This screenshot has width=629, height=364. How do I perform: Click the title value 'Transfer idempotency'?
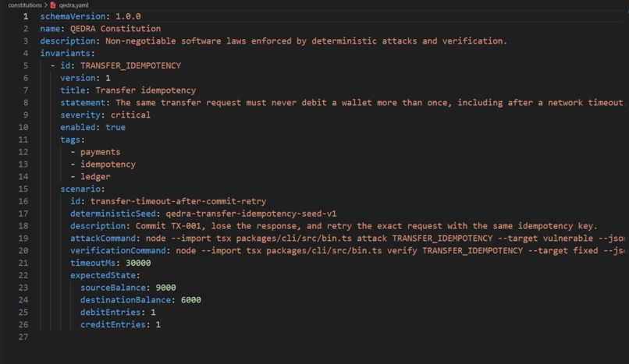[x=146, y=90]
